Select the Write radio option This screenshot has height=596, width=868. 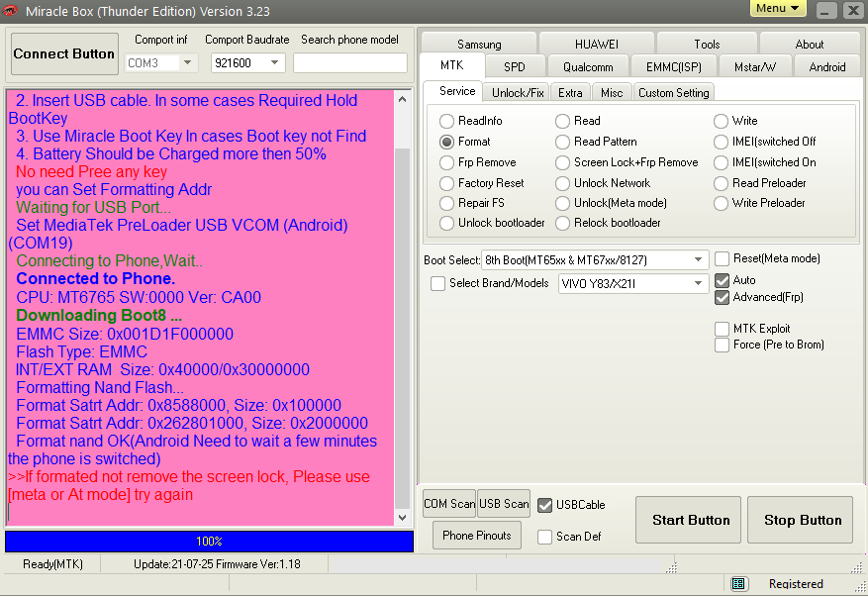pos(721,121)
